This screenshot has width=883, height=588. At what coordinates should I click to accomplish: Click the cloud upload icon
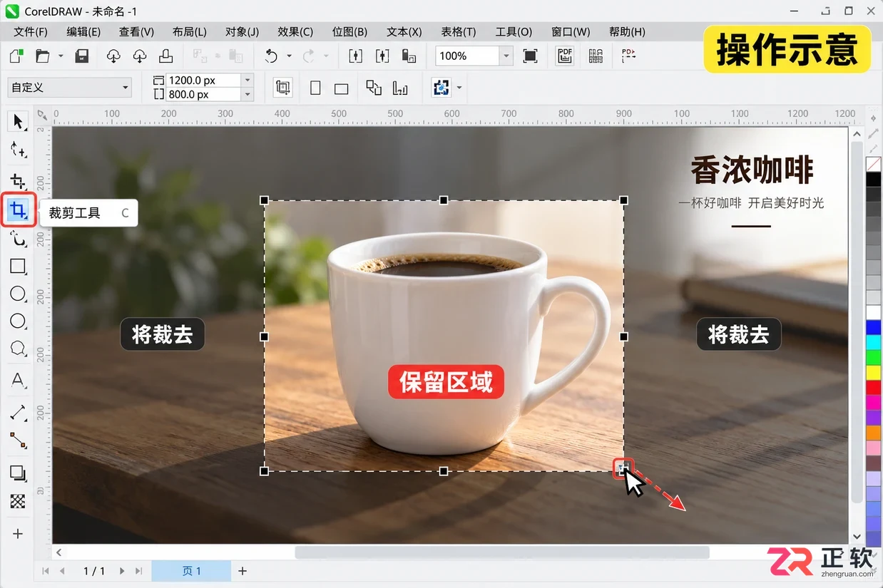(113, 56)
